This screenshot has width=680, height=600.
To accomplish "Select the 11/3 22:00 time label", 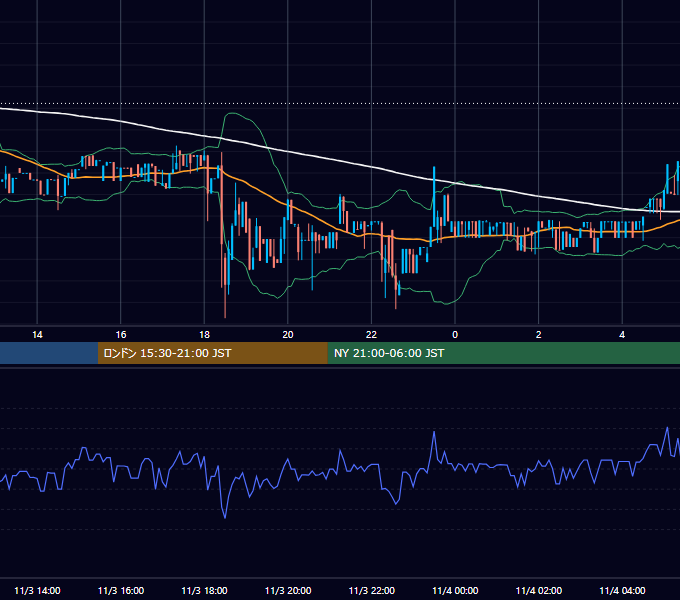I will coord(372,590).
